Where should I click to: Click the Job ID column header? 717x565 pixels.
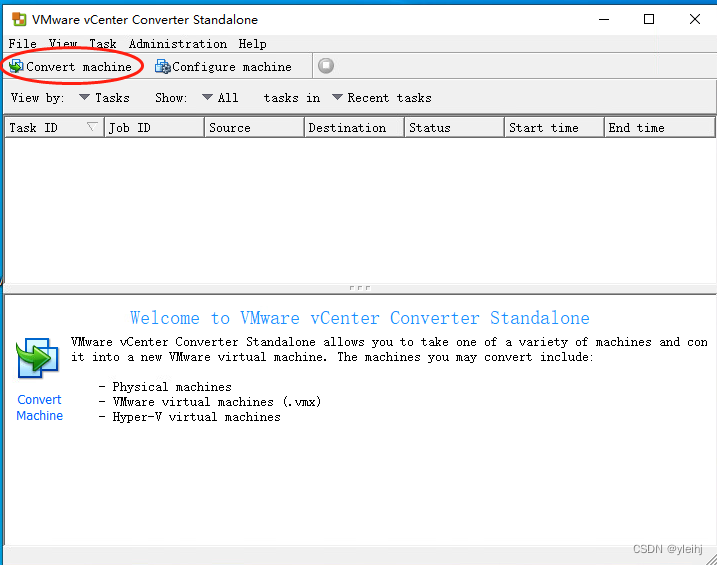click(155, 128)
